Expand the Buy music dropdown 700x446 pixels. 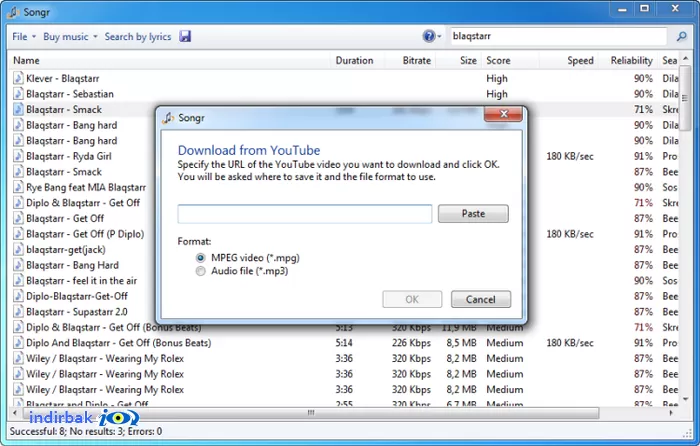point(70,37)
